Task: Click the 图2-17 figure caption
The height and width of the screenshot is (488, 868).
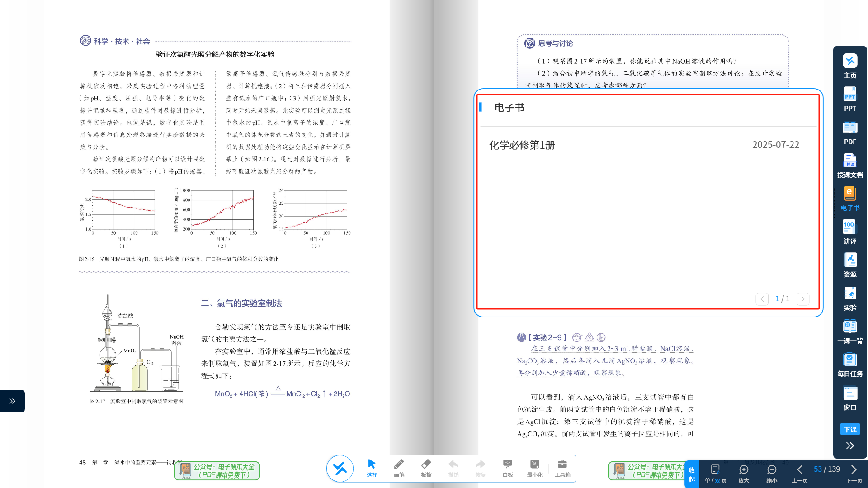Action: coord(136,401)
